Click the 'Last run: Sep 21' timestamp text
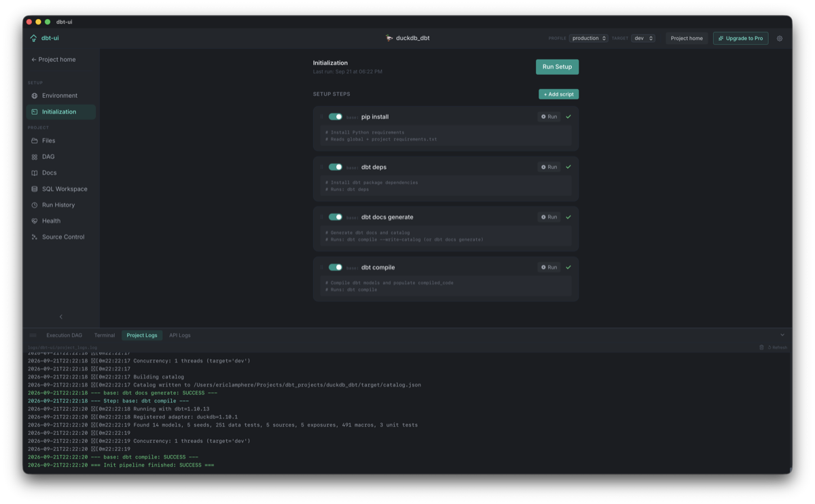The height and width of the screenshot is (504, 815). click(347, 71)
